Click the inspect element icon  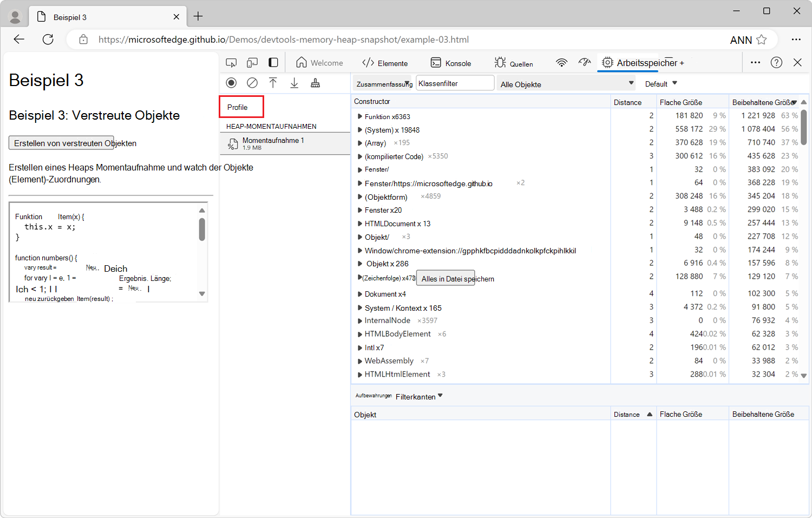231,63
